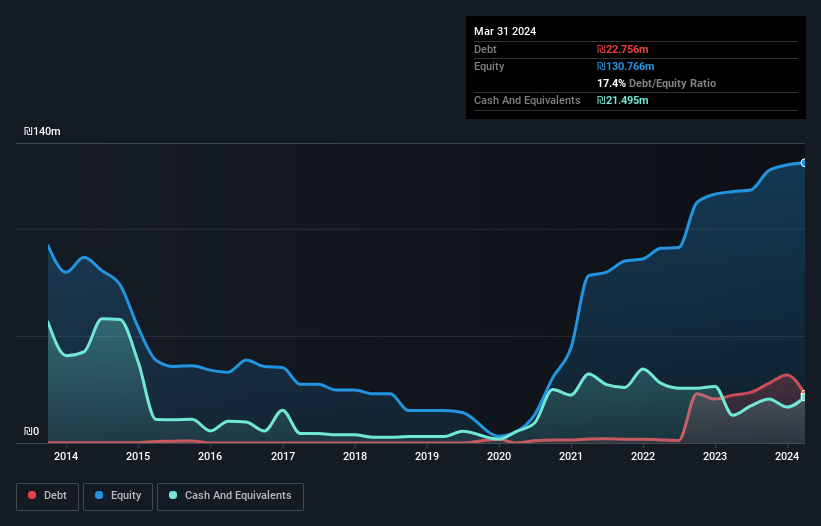Click the 2018 x-axis label
The image size is (821, 526).
click(x=355, y=456)
